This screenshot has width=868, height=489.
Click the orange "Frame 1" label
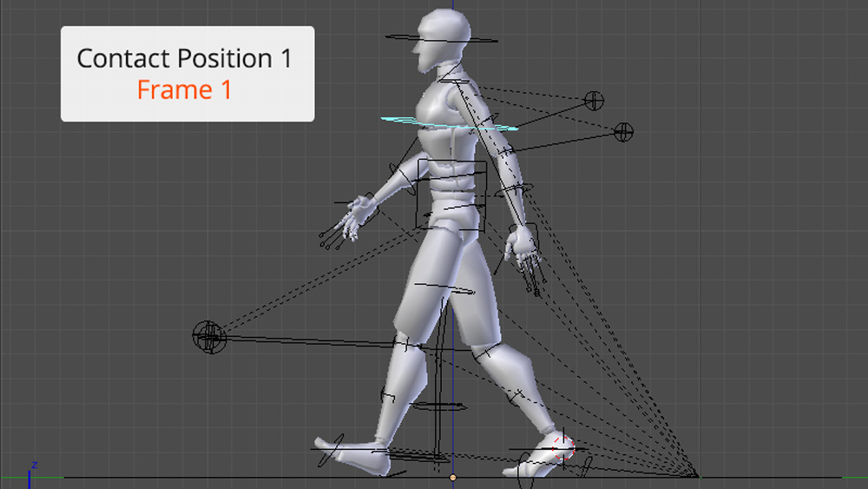point(184,90)
